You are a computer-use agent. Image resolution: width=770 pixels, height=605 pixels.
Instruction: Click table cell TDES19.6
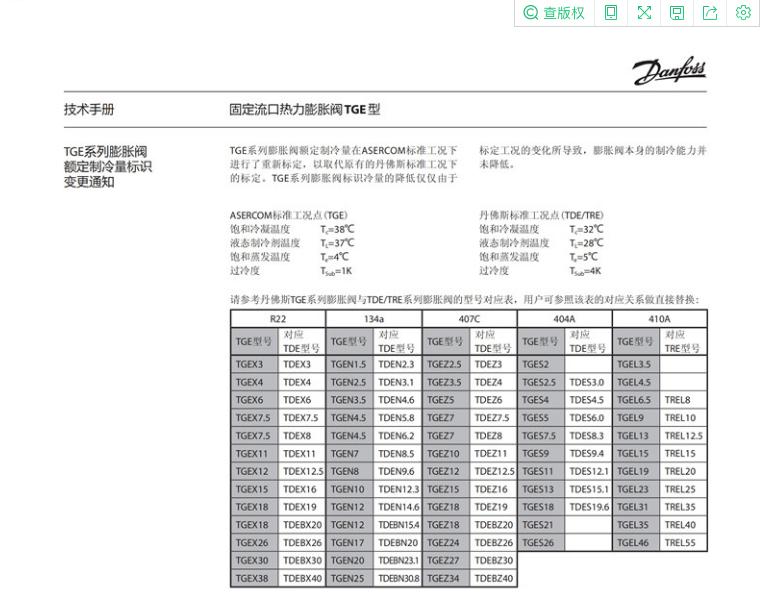(588, 507)
